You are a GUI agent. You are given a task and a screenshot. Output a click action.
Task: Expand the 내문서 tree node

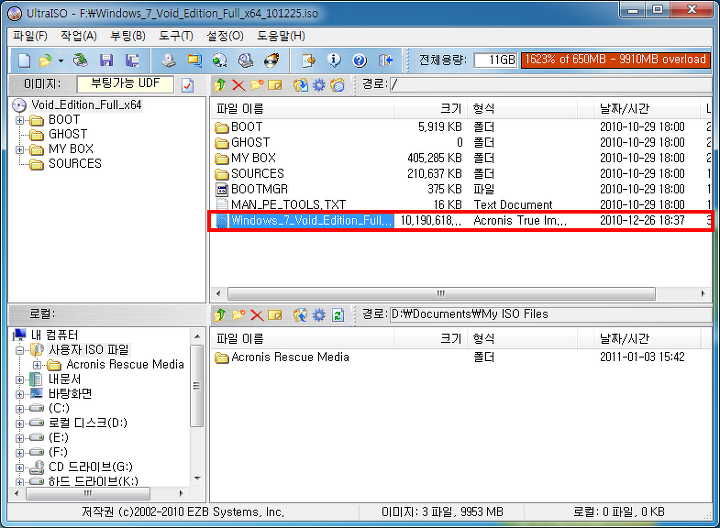pos(20,380)
